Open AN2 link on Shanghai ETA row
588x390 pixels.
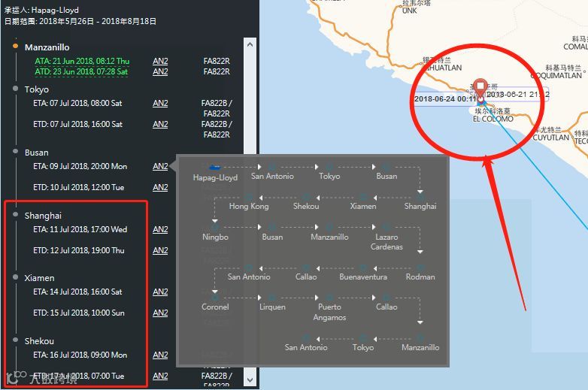tap(160, 229)
